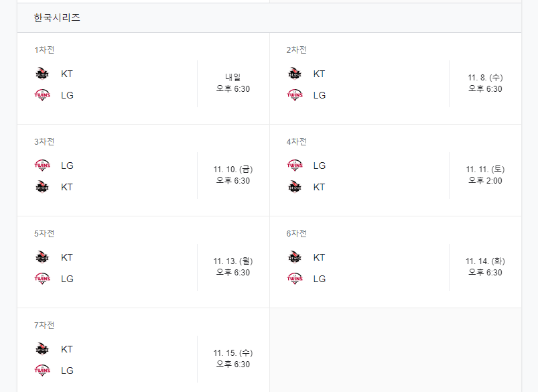Viewport: 538px width, 392px height.
Task: Click the KT team name in Game 2
Action: tap(320, 74)
